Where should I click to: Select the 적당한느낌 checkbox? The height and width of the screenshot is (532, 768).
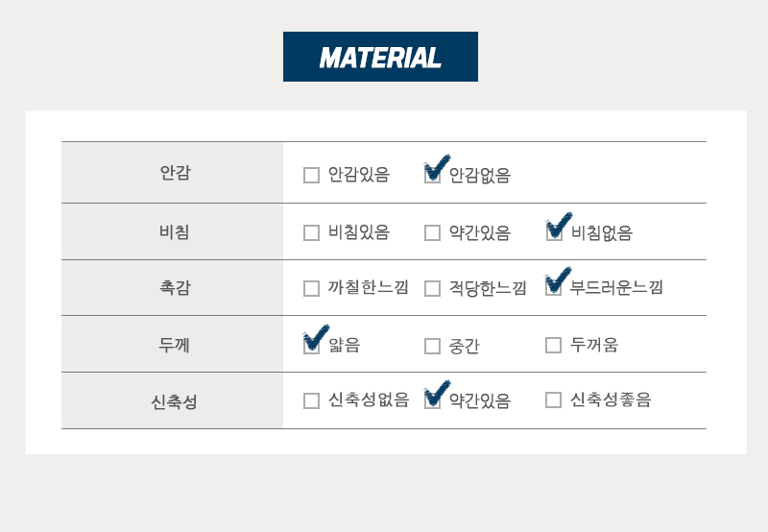coord(433,288)
